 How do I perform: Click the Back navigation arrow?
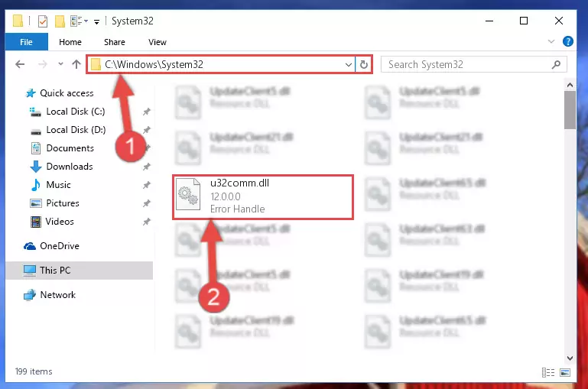tap(20, 64)
